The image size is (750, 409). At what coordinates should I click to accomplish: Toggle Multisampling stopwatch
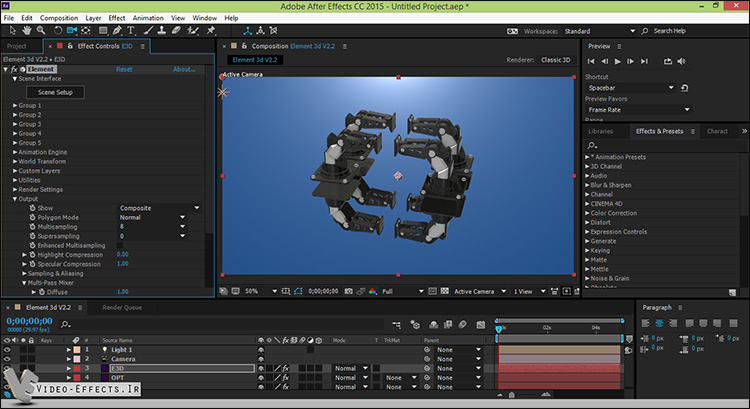33,227
